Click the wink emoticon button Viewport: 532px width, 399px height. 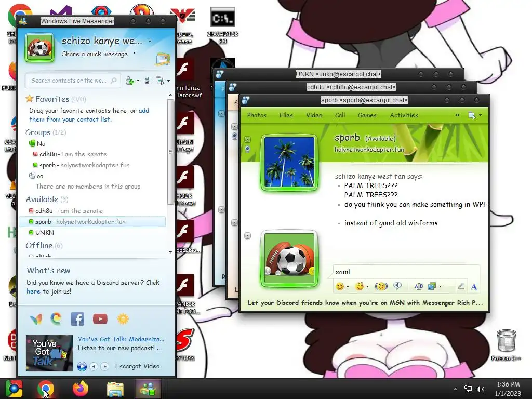click(360, 286)
